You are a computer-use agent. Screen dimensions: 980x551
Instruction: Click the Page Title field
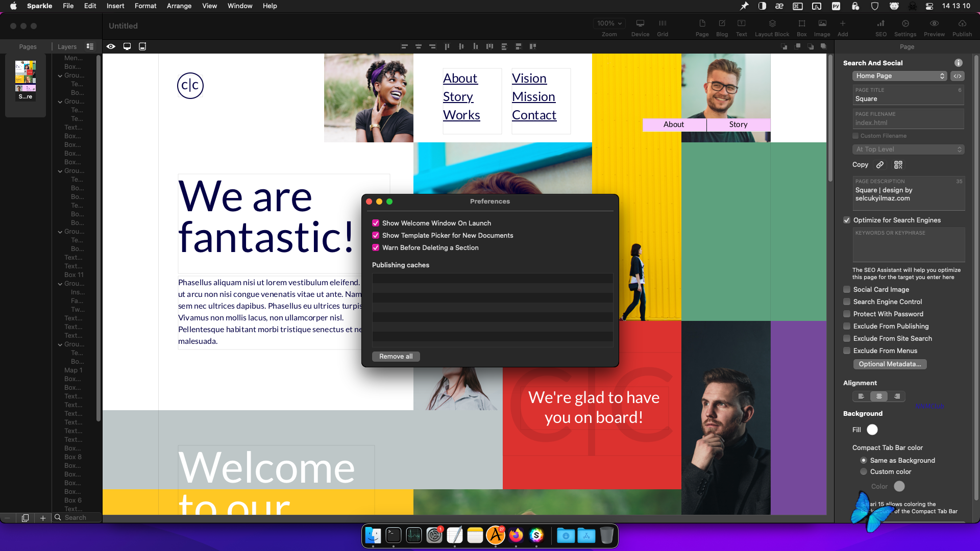point(909,95)
